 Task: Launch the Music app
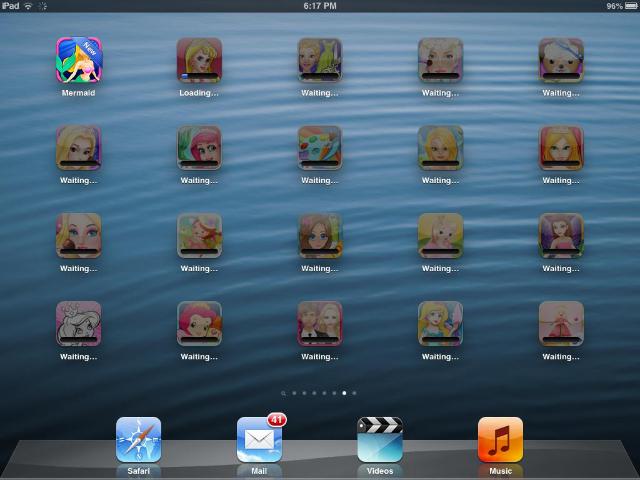[500, 440]
